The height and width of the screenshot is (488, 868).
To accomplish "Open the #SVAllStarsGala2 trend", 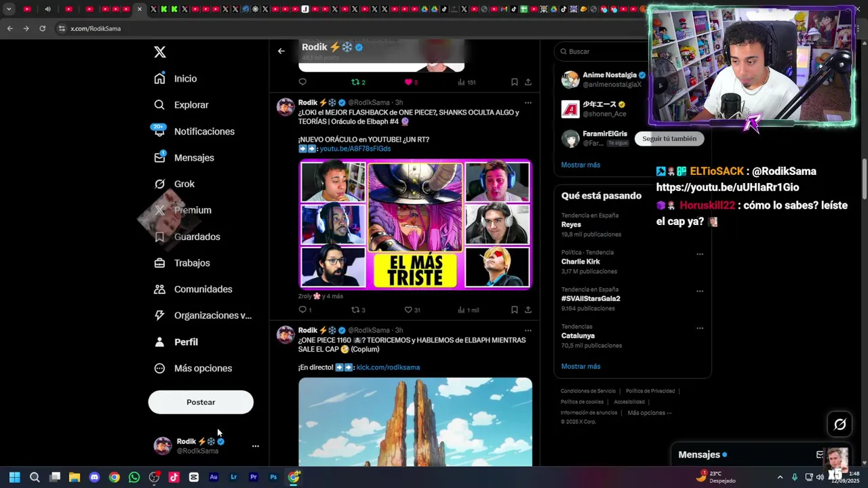I will [591, 299].
